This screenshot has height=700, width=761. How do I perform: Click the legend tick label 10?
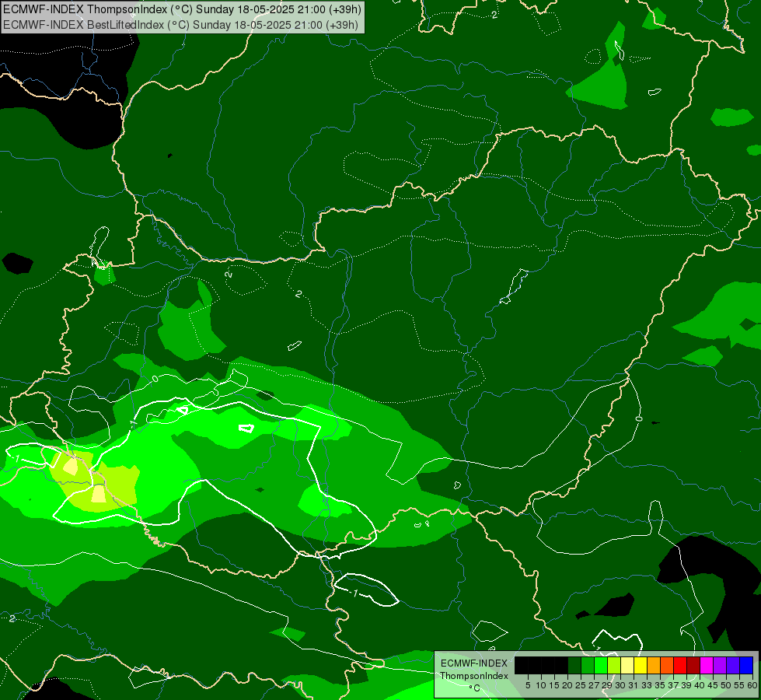(x=541, y=685)
